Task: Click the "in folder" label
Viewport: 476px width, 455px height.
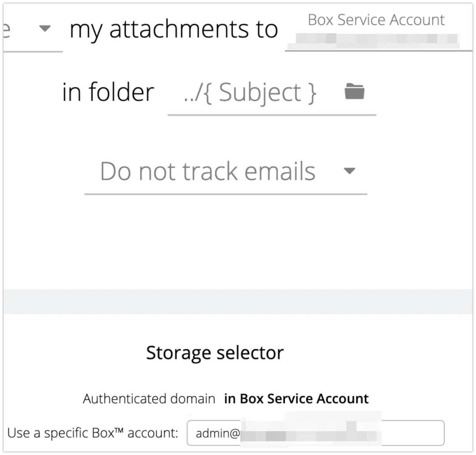Action: pos(108,92)
